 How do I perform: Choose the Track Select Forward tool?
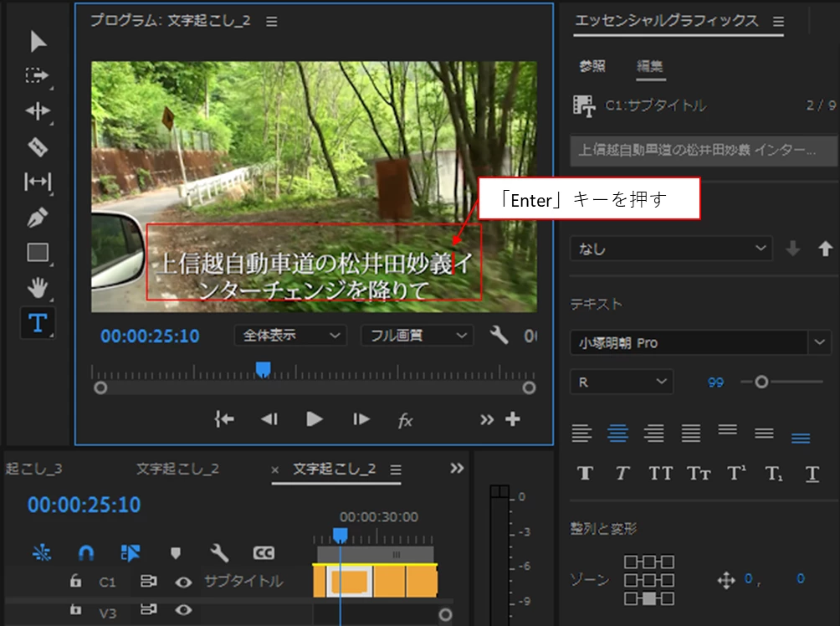pos(38,75)
